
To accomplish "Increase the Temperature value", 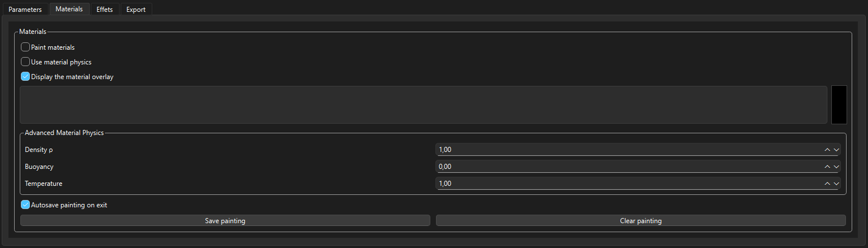I will pyautogui.click(x=827, y=184).
